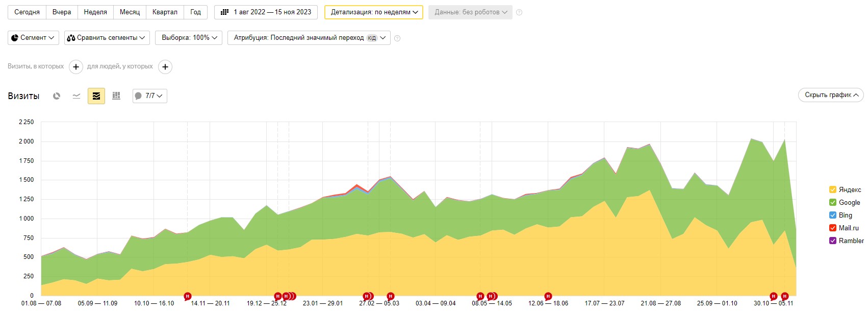
Task: Add a condition for 'Визиты, в которых'
Action: (76, 67)
